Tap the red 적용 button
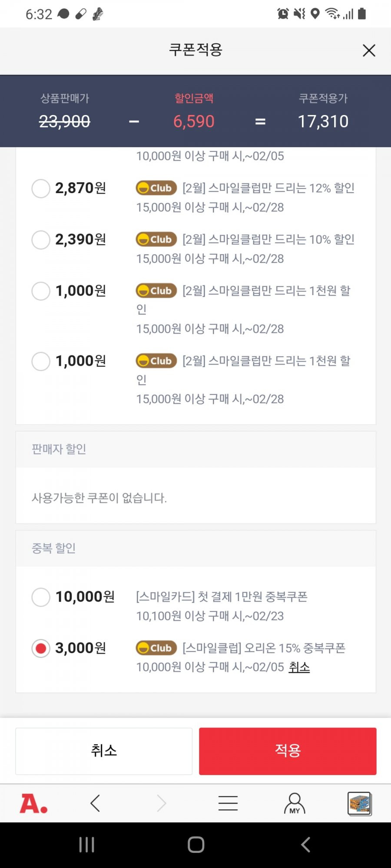Image resolution: width=391 pixels, height=868 pixels. tap(288, 751)
